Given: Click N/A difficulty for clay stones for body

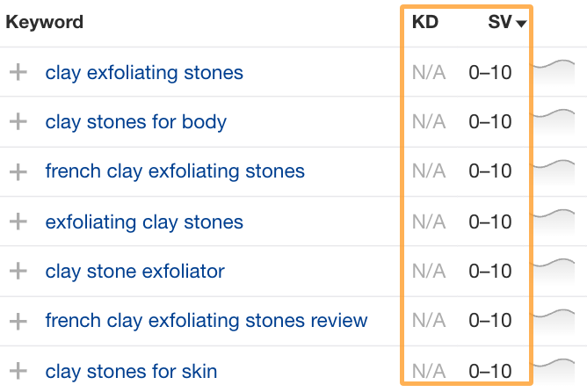Looking at the screenshot, I should [x=429, y=122].
